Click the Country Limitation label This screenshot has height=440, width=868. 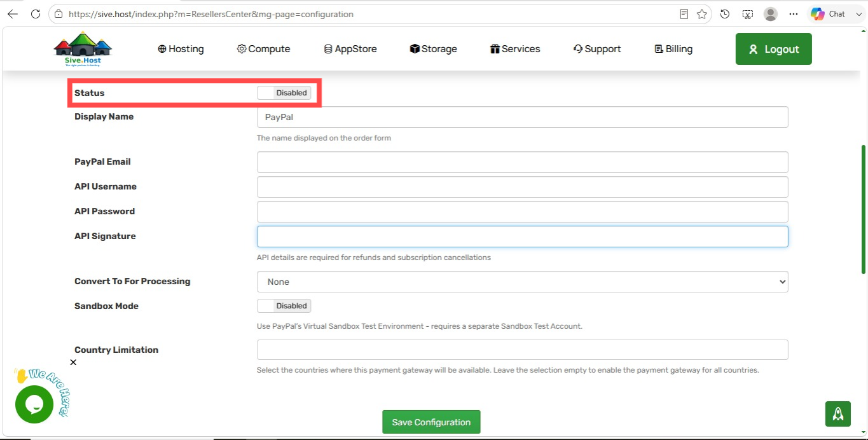pyautogui.click(x=116, y=350)
